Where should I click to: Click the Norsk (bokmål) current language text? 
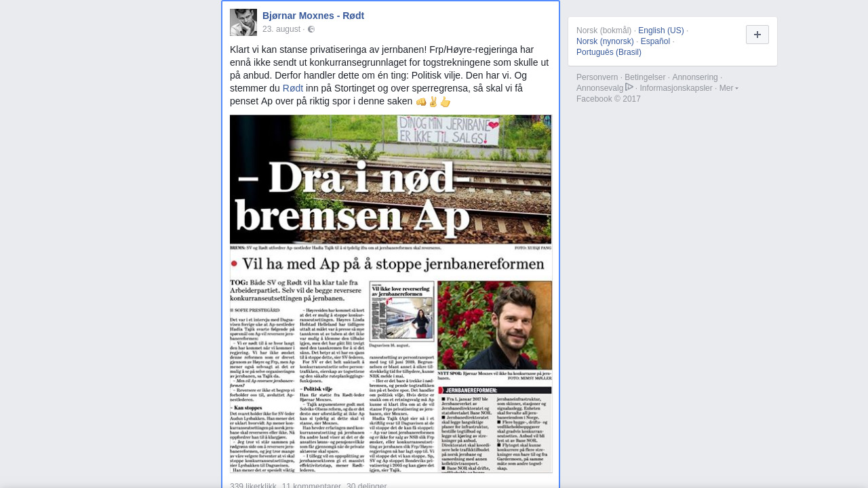[604, 30]
